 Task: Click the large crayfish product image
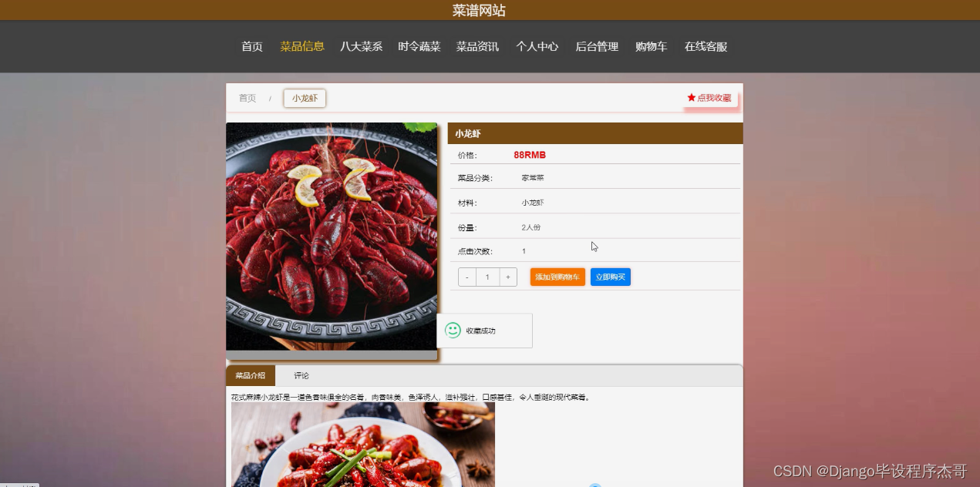[332, 237]
